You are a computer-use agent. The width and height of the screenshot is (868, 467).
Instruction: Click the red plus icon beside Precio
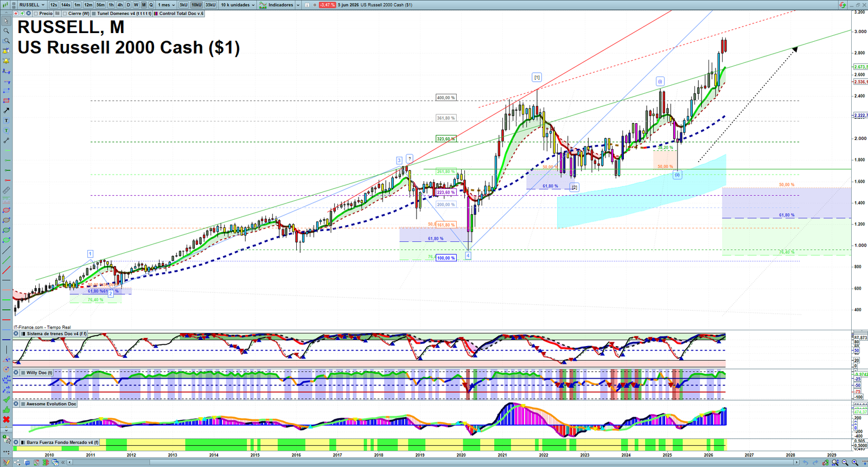point(16,14)
